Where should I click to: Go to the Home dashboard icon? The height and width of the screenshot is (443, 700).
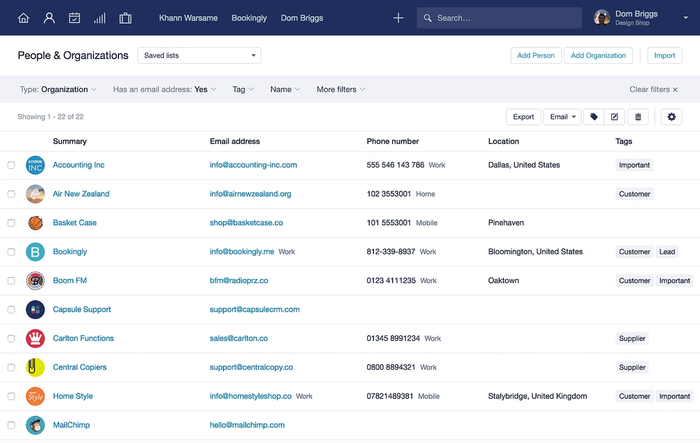(x=24, y=18)
